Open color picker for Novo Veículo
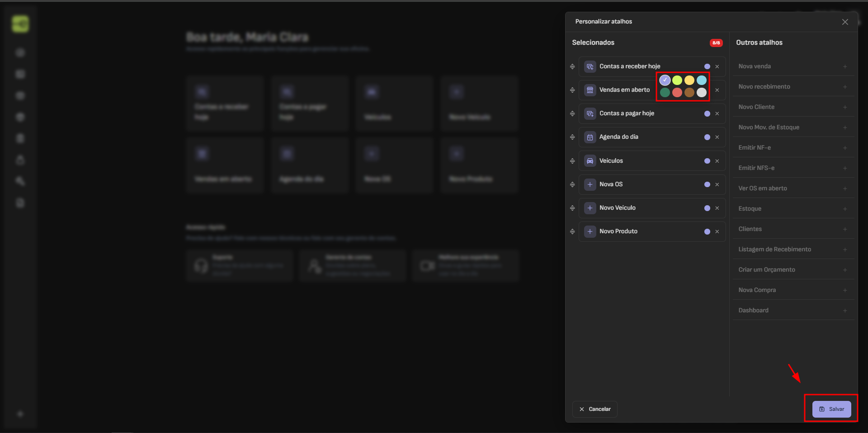 click(x=707, y=208)
